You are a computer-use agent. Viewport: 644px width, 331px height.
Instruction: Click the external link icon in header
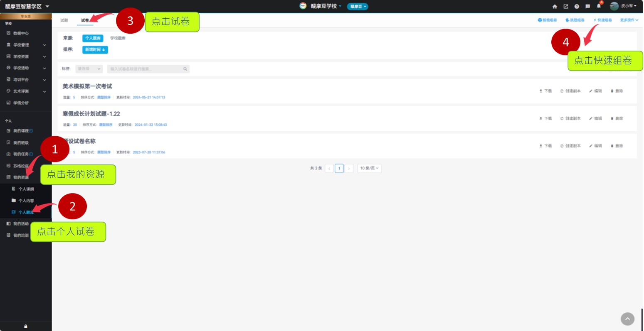coord(565,6)
